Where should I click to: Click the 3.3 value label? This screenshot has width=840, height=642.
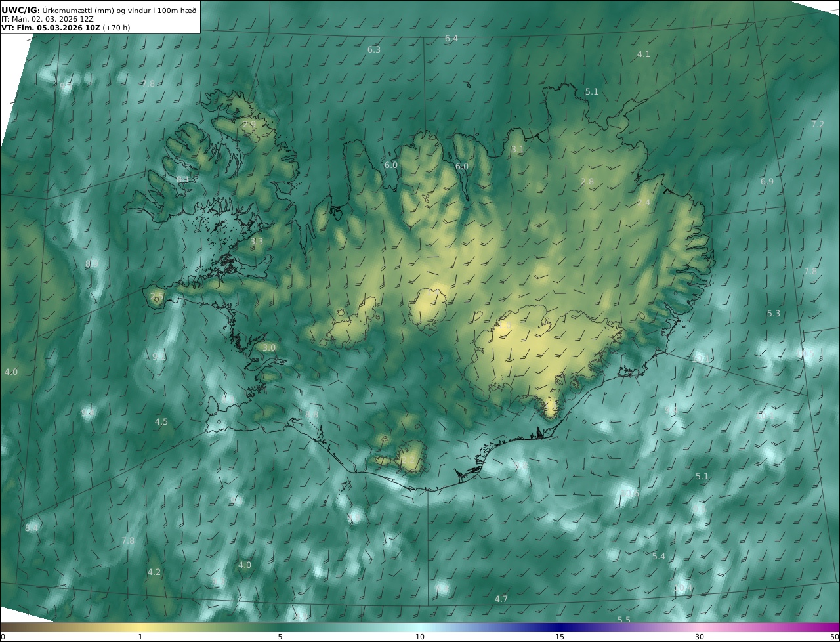(257, 241)
